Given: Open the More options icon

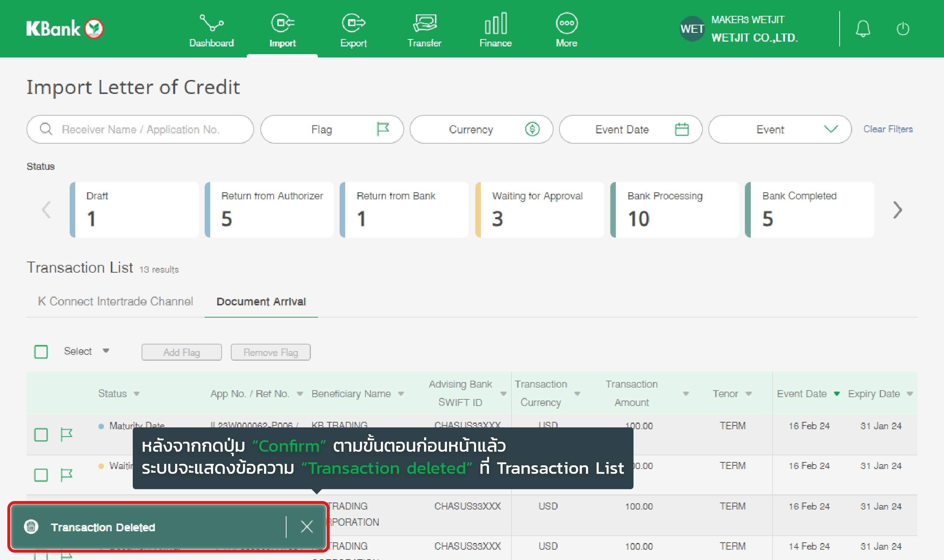Looking at the screenshot, I should 566,24.
